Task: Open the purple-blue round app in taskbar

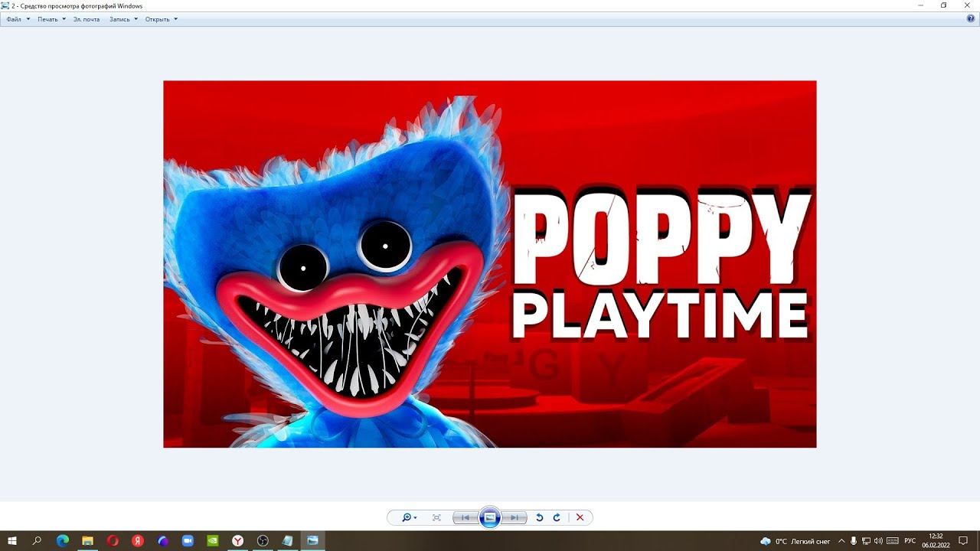Action: pyautogui.click(x=162, y=541)
